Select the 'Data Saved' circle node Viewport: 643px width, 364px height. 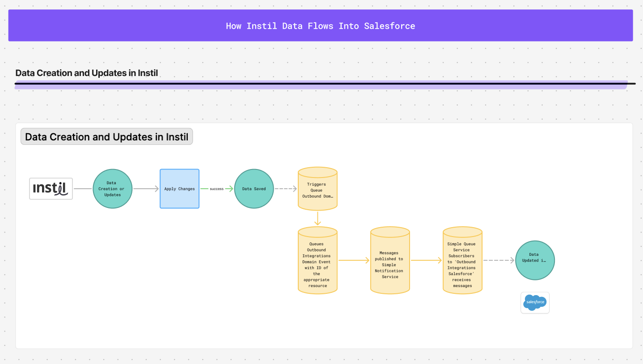pyautogui.click(x=254, y=189)
